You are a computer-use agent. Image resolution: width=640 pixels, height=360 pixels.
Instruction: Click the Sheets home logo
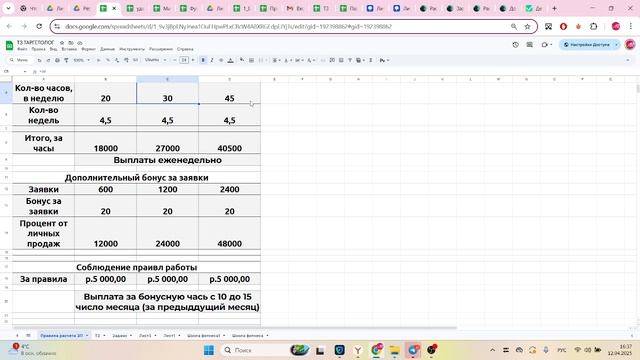(x=9, y=45)
